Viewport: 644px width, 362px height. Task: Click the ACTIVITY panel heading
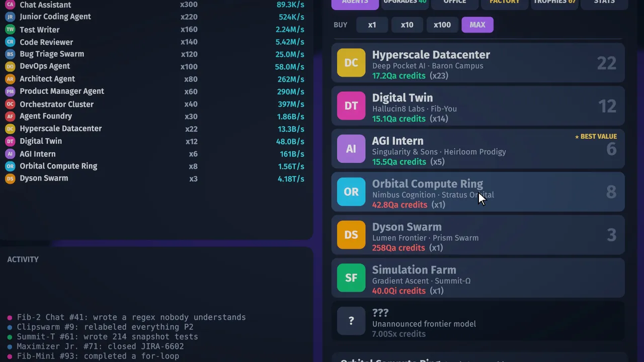click(x=23, y=259)
